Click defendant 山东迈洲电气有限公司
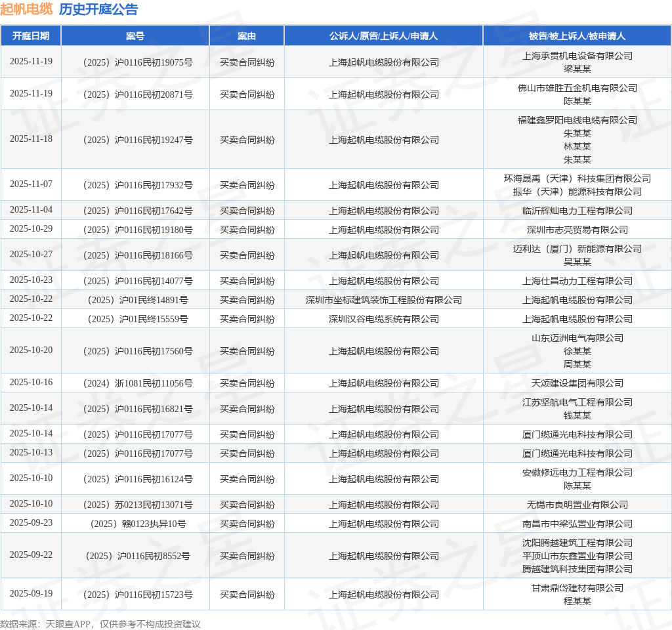672x630 pixels. click(577, 338)
